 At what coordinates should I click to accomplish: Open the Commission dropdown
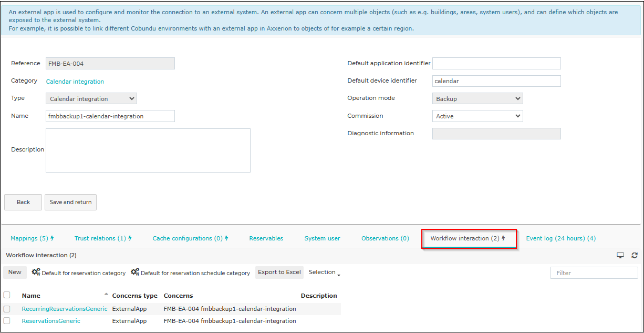[477, 116]
